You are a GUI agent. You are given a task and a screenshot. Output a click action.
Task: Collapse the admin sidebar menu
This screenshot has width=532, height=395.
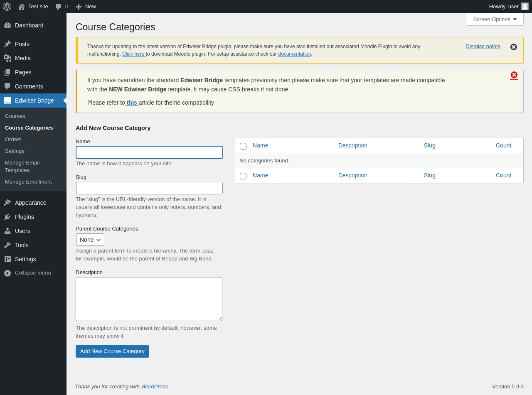[28, 273]
